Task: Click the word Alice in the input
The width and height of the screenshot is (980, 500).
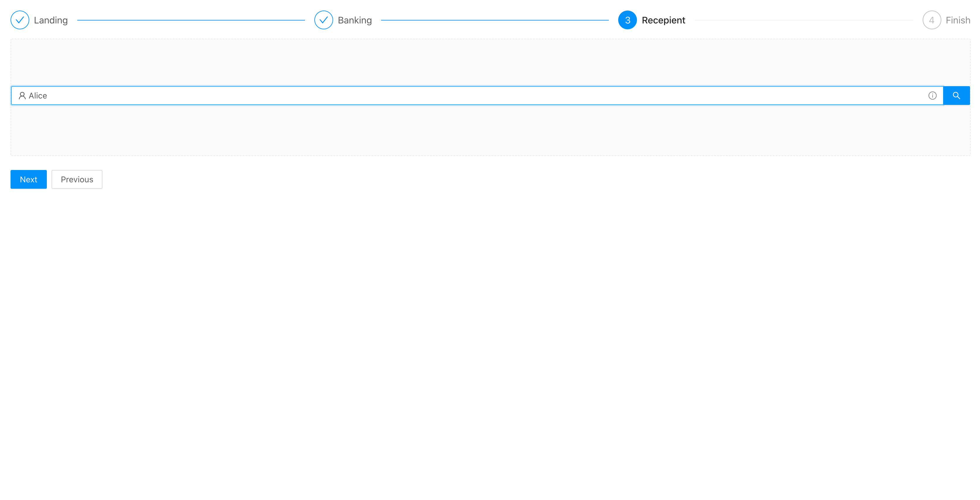Action: [x=38, y=96]
